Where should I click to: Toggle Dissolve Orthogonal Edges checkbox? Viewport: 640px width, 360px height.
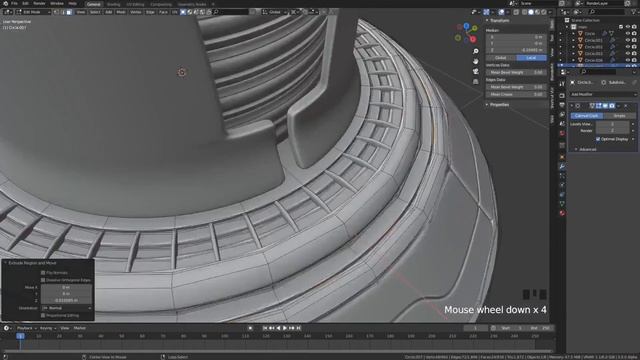click(43, 280)
